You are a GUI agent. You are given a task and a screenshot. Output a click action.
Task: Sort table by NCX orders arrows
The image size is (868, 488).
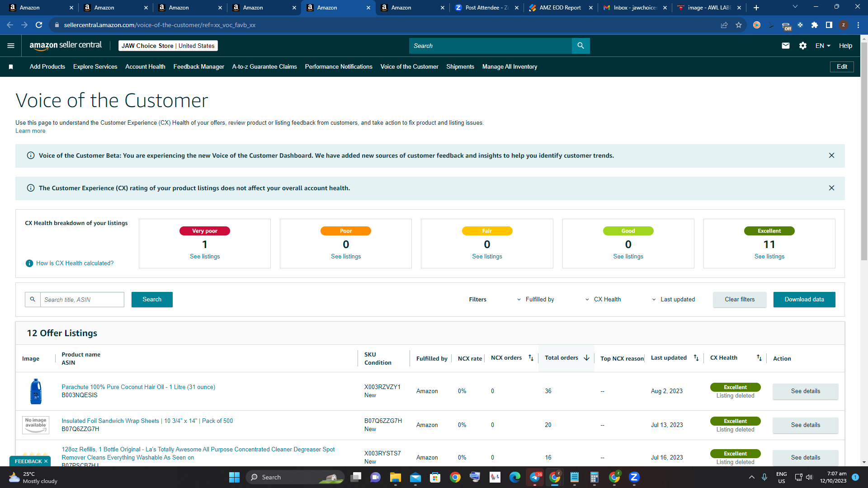531,358
